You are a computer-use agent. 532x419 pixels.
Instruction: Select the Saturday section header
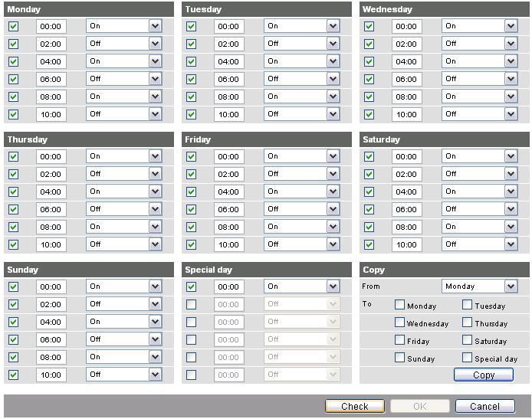[445, 139]
